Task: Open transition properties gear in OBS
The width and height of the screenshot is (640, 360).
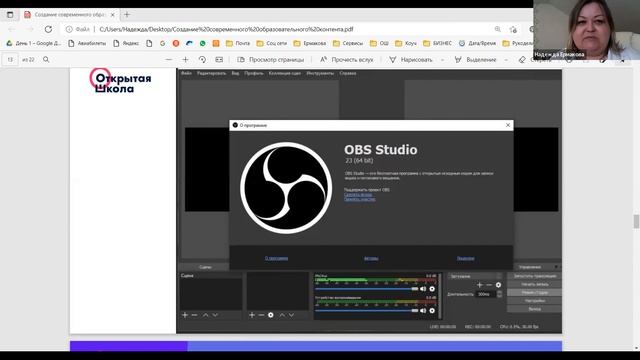Action: point(498,285)
